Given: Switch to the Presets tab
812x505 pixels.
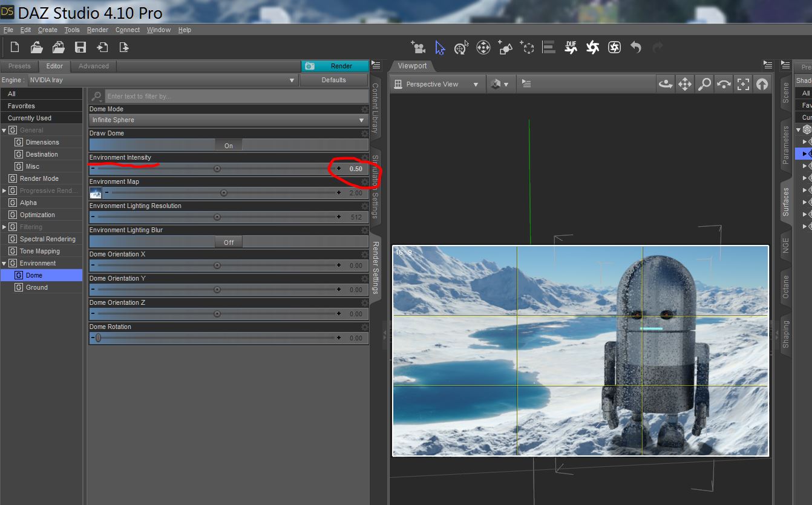Looking at the screenshot, I should pyautogui.click(x=19, y=66).
